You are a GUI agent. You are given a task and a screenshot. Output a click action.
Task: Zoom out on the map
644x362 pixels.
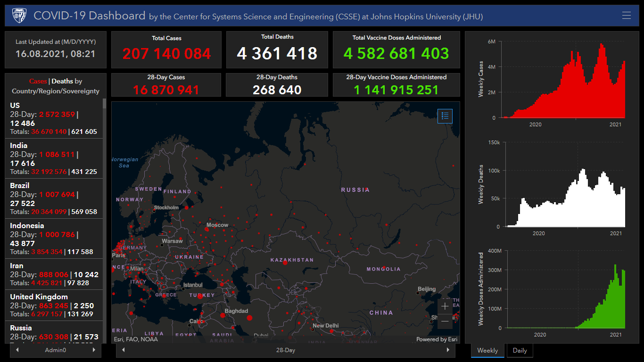coord(445,321)
